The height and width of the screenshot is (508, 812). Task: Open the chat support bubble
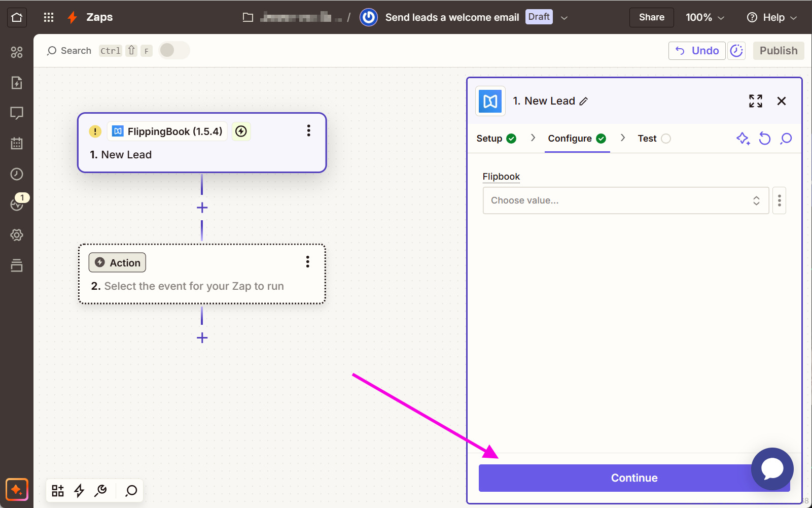click(x=772, y=469)
